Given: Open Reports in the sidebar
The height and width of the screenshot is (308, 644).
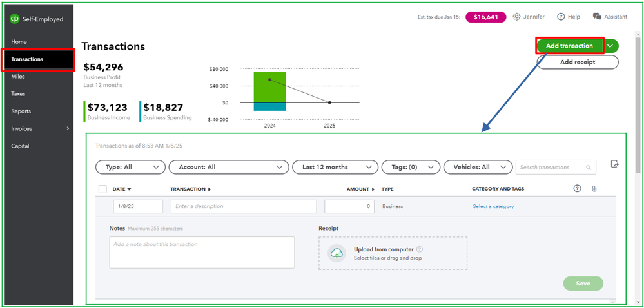Looking at the screenshot, I should (21, 111).
